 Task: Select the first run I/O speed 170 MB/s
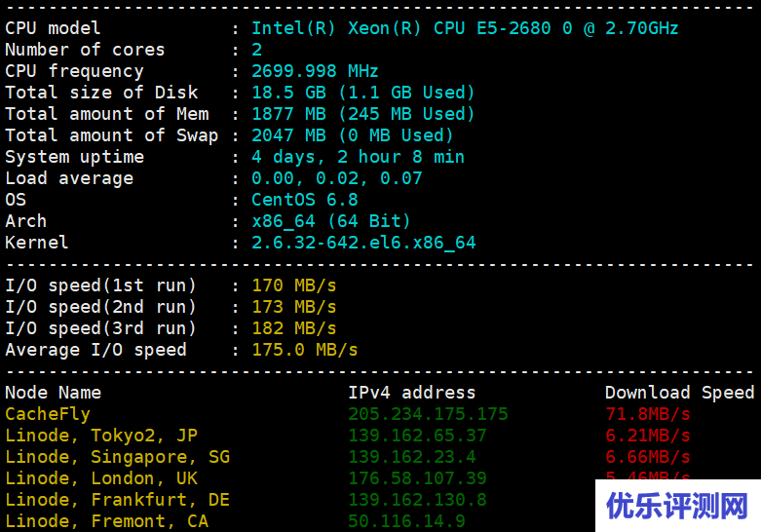click(x=293, y=285)
